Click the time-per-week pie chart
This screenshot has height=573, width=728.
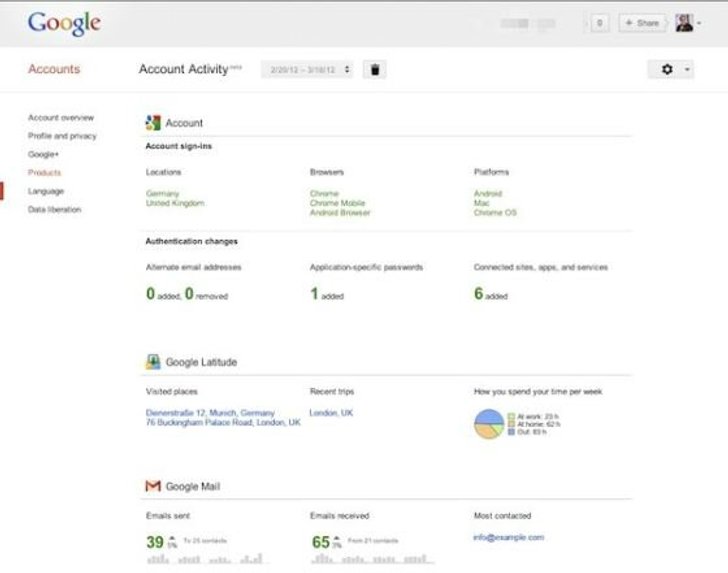pos(489,424)
